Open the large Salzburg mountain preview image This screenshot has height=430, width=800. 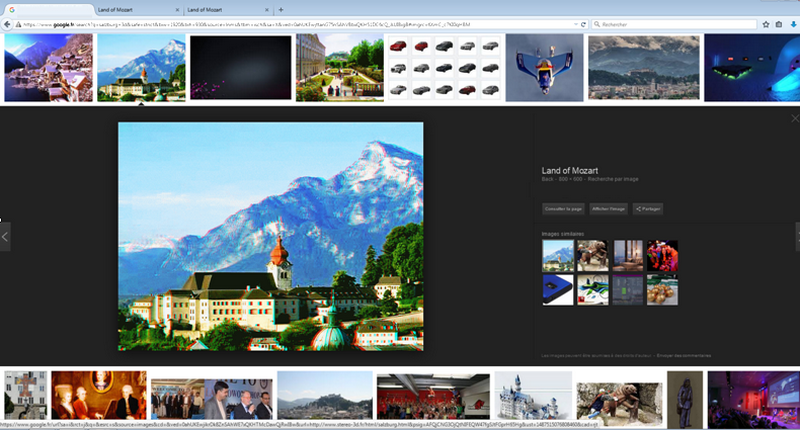point(270,236)
